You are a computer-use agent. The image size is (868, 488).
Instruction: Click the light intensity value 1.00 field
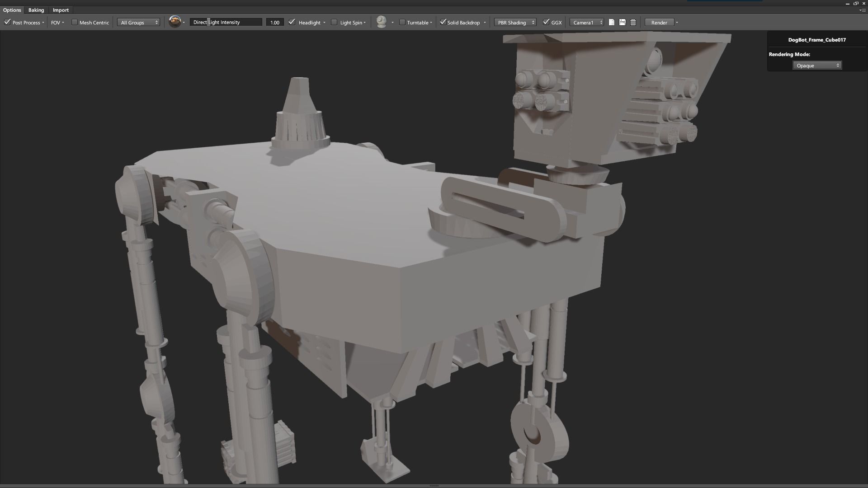(x=274, y=23)
